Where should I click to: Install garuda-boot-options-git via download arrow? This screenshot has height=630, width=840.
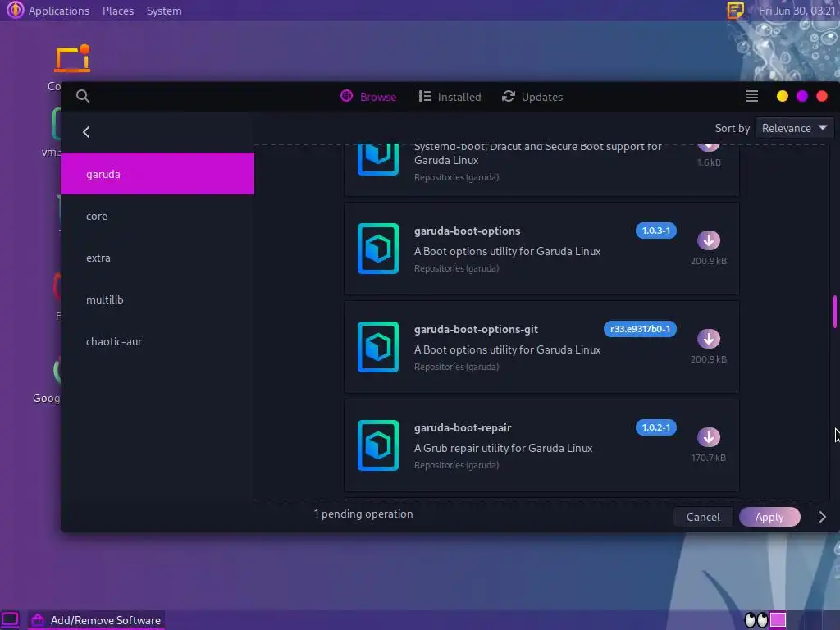pos(708,339)
